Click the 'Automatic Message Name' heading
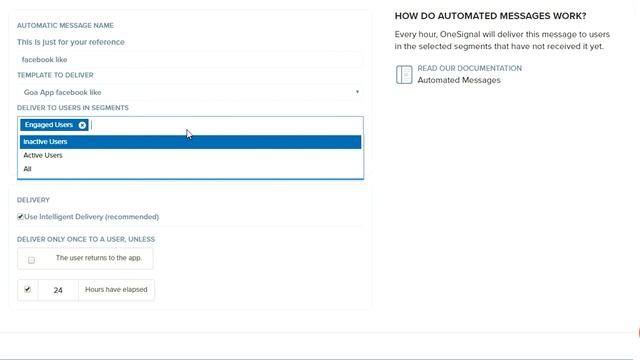Viewport: 640px width, 360px height. coord(65,25)
